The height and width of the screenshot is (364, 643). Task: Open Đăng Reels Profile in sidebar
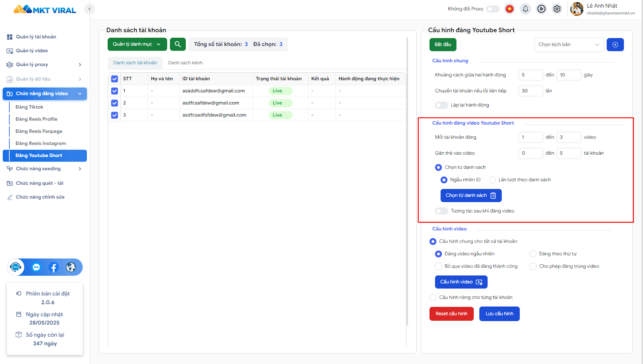(x=37, y=119)
